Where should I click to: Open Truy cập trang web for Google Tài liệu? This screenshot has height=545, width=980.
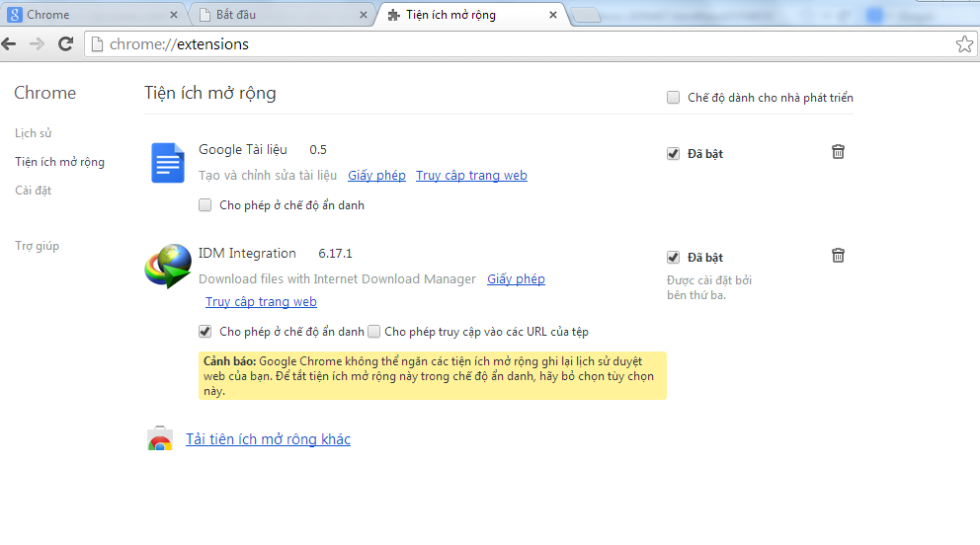(x=471, y=176)
